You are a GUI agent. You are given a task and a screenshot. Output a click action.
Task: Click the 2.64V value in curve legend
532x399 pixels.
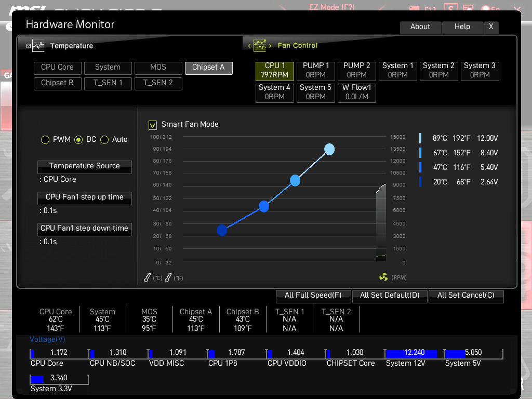(x=489, y=182)
